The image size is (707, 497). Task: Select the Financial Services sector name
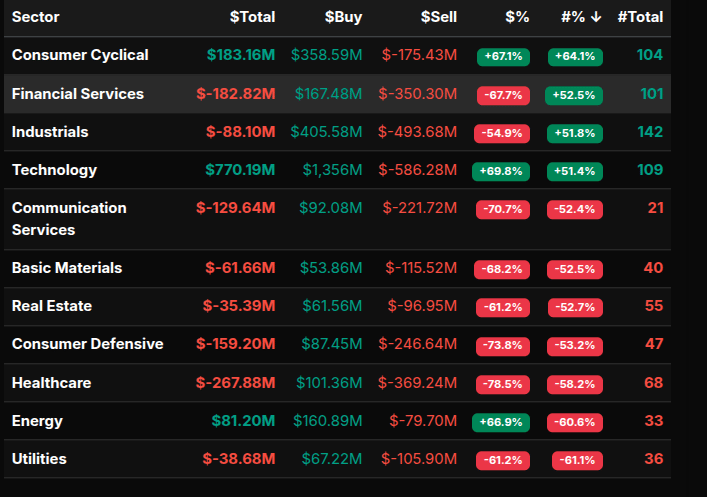pyautogui.click(x=78, y=94)
